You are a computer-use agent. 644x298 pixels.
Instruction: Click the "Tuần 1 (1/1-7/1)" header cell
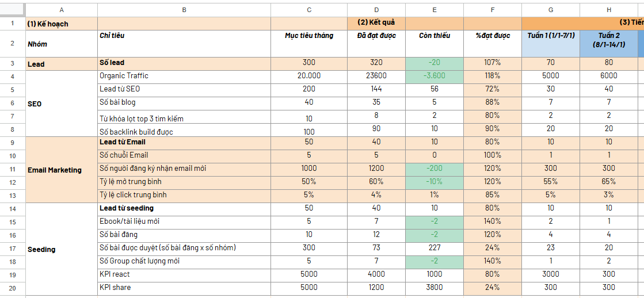pos(551,36)
